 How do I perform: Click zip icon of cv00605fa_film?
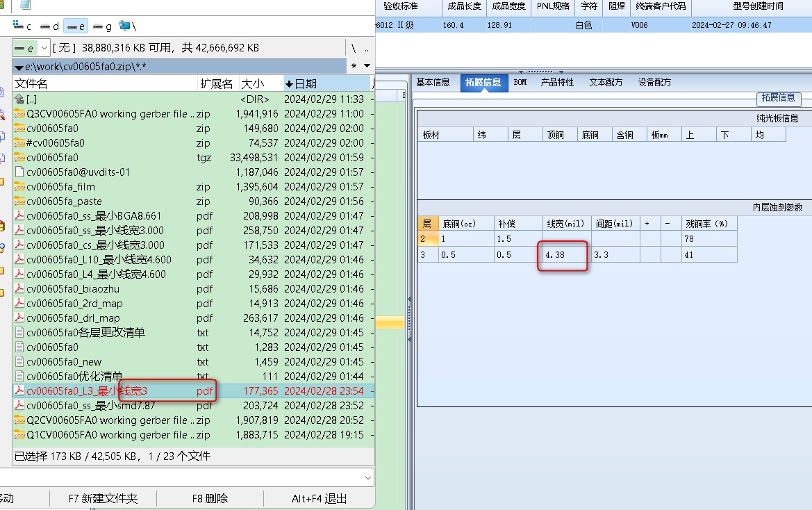click(x=19, y=186)
